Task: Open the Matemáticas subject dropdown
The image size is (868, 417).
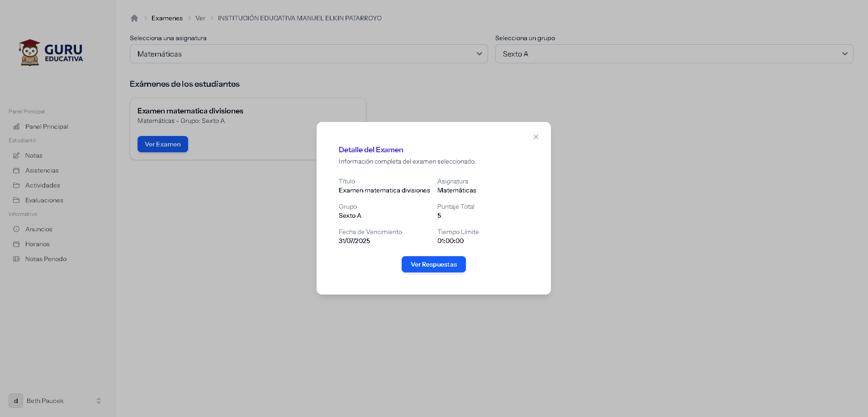Action: click(x=308, y=54)
